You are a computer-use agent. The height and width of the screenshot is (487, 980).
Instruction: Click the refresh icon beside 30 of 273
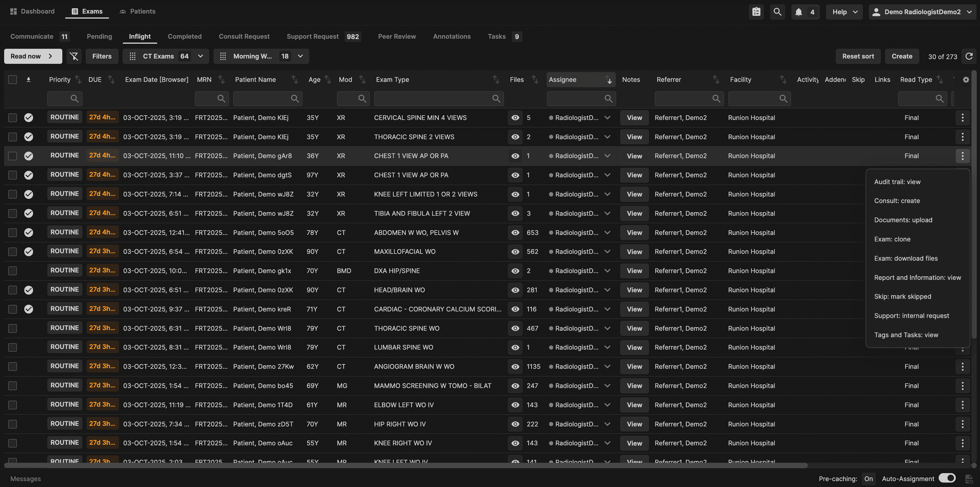tap(969, 56)
